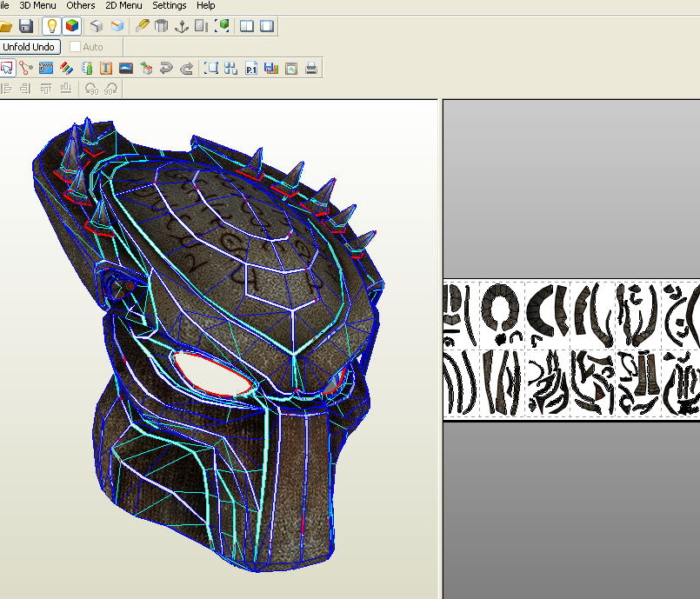Click the printer icon
The image size is (700, 599).
311,69
